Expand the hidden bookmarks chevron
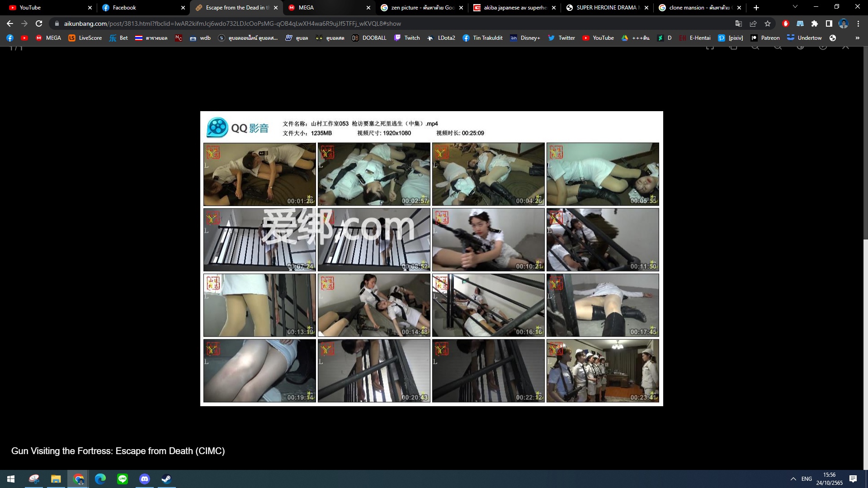868x488 pixels. (x=858, y=38)
